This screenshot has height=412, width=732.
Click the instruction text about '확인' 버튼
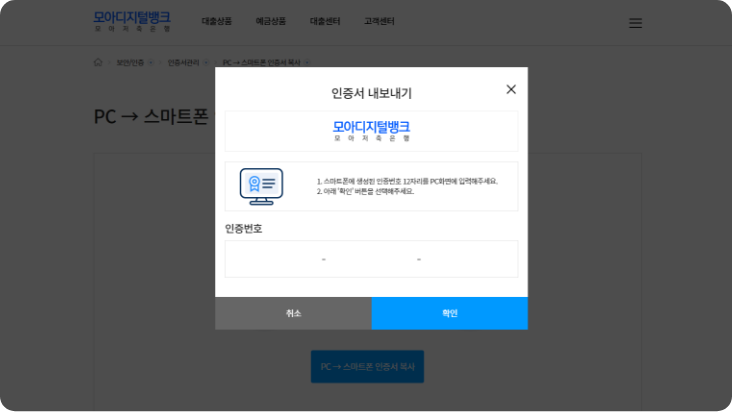coord(365,191)
